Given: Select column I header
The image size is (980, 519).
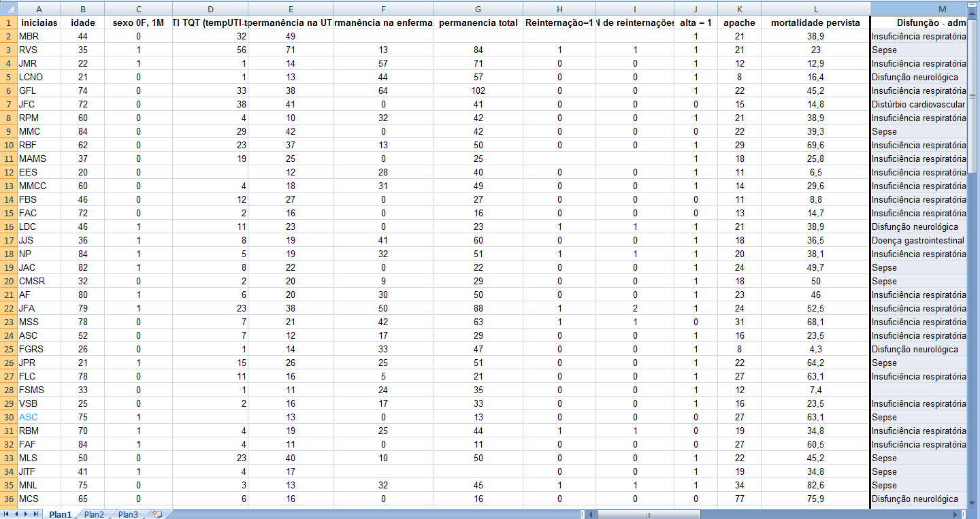Looking at the screenshot, I should click(635, 8).
